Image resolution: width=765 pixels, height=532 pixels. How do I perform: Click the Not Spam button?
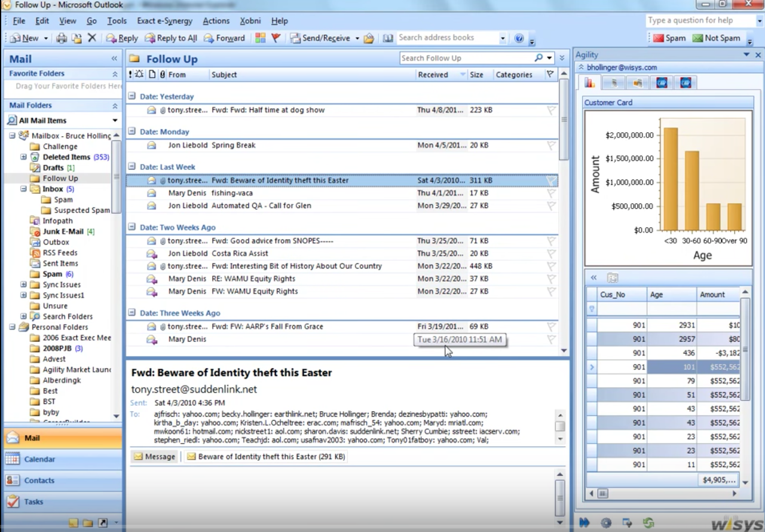[x=716, y=38]
